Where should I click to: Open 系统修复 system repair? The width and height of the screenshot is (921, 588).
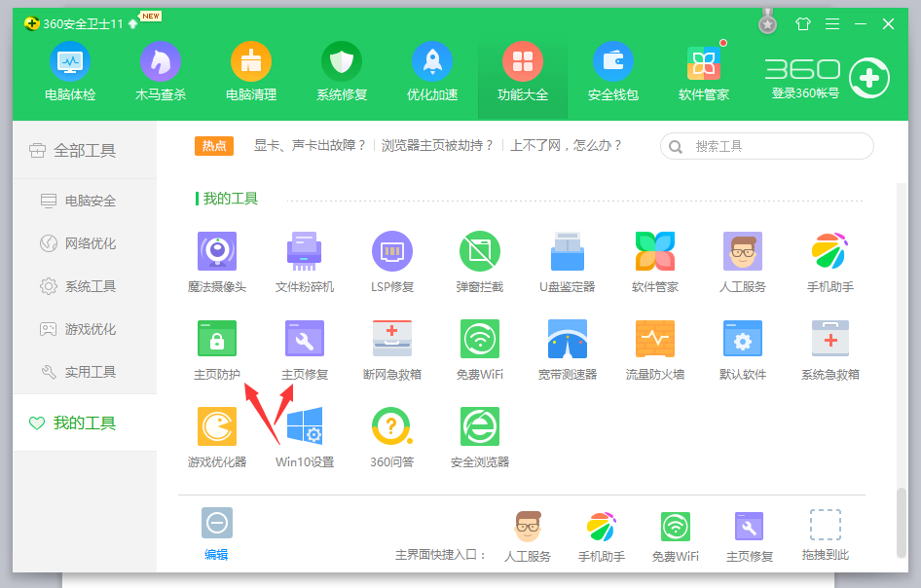pos(342,72)
